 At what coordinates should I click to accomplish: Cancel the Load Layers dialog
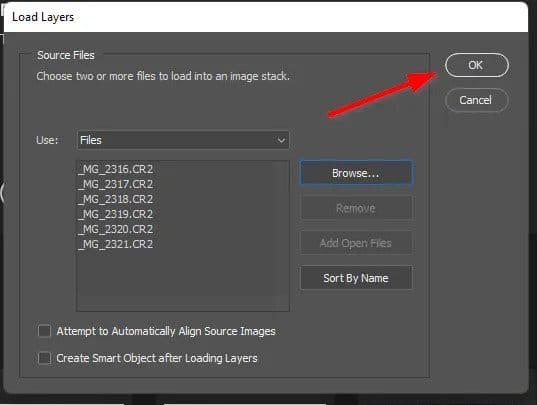pyautogui.click(x=477, y=100)
